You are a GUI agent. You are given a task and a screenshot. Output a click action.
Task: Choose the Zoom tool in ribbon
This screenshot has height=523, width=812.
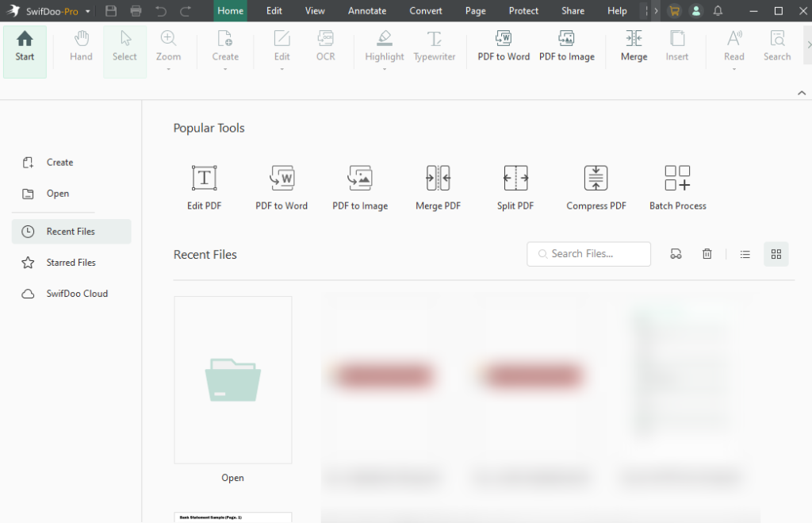(168, 45)
